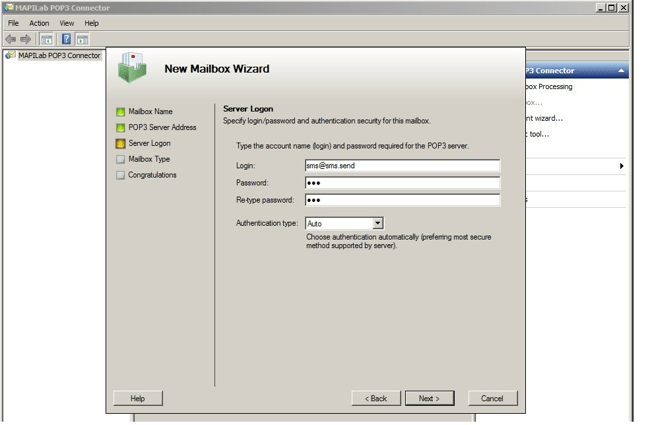Click the Mailbox Name step indicator icon

click(121, 112)
